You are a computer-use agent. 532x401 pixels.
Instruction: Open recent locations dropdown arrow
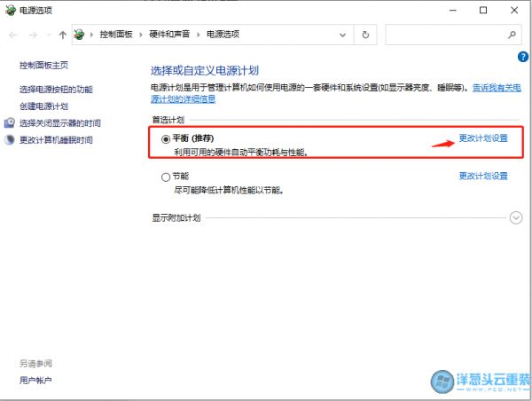(49, 35)
